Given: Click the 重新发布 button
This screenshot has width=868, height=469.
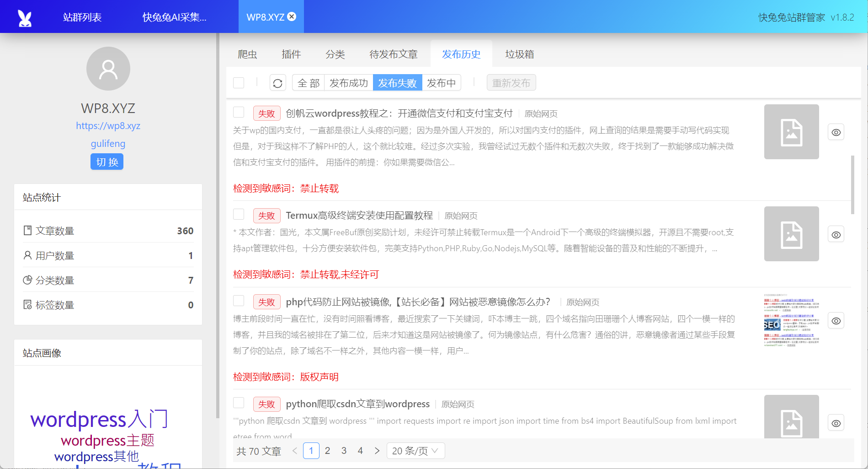Looking at the screenshot, I should point(511,83).
